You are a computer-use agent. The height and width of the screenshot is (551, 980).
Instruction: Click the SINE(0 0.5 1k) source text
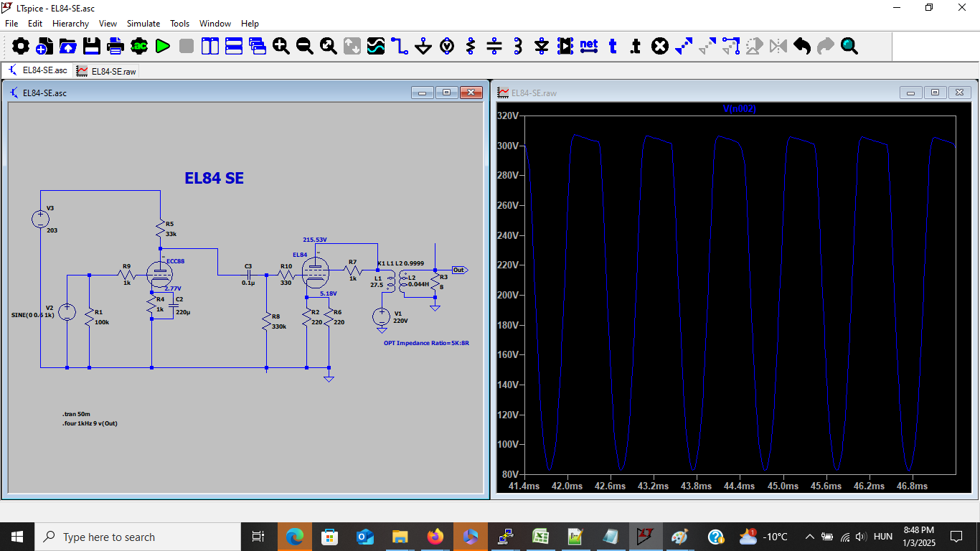coord(33,315)
